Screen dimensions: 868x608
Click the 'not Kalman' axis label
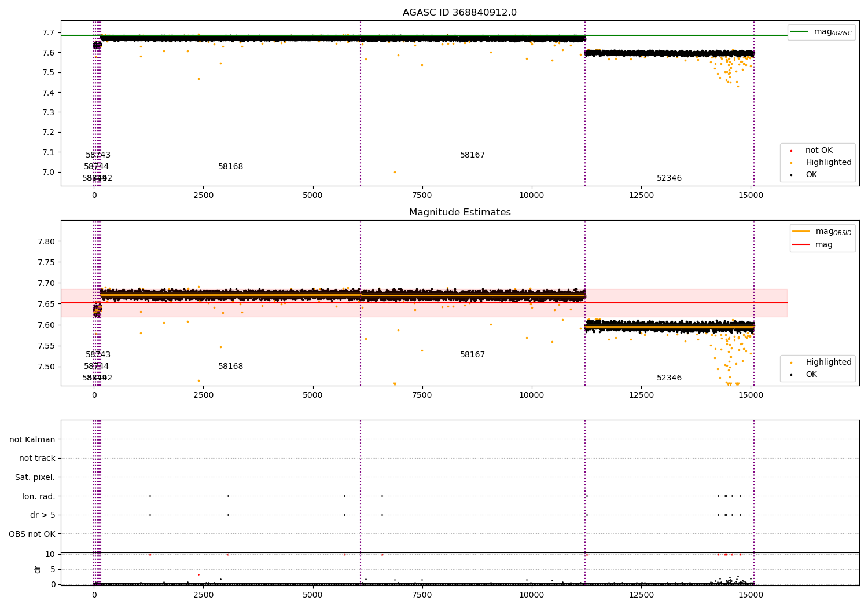pyautogui.click(x=32, y=439)
